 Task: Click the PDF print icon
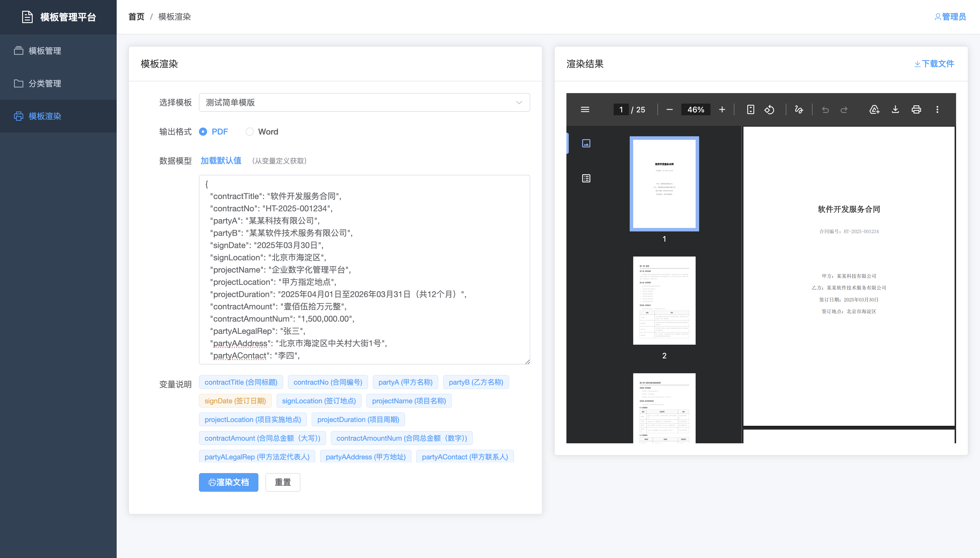point(916,110)
